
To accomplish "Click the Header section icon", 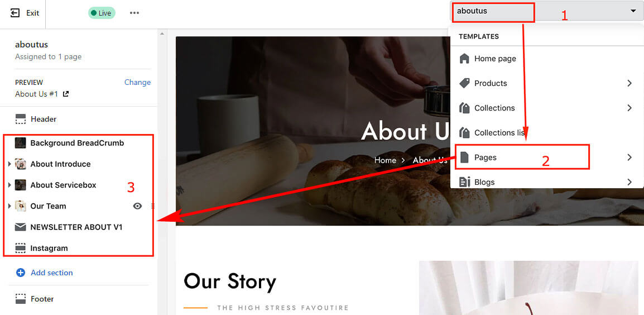I will click(x=20, y=120).
